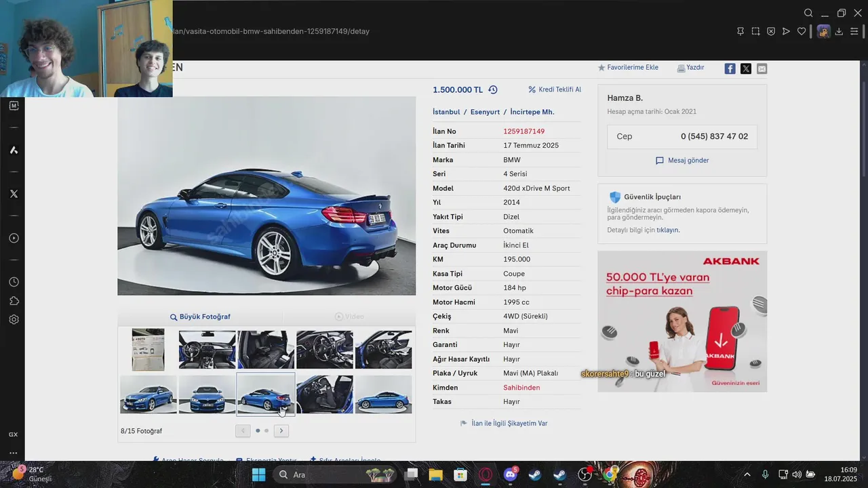The height and width of the screenshot is (488, 868).
Task: Click the Akbank chip-para advertisement
Action: [682, 321]
